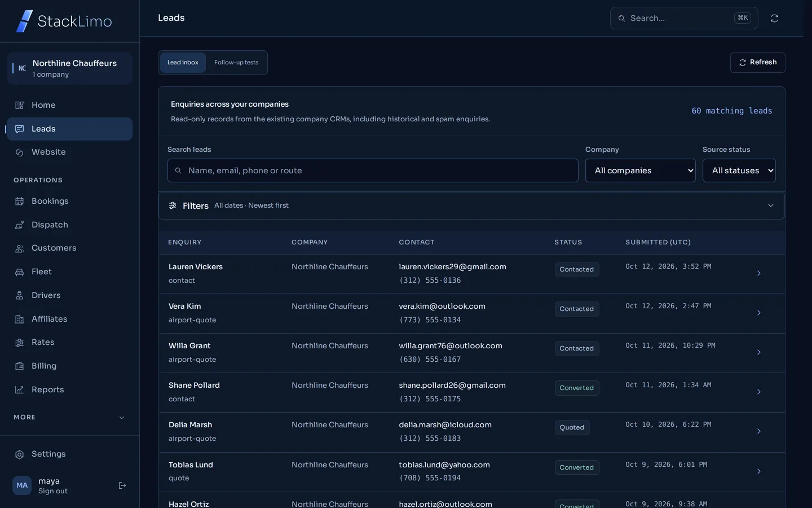The image size is (812, 508).
Task: Click email delia.marsh@icloud.com
Action: [x=445, y=424]
